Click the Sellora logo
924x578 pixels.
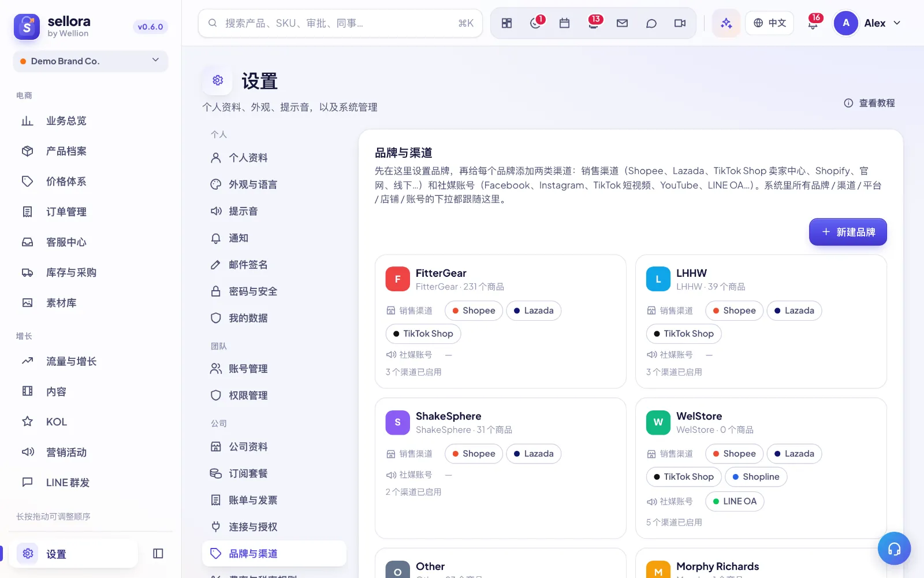point(27,26)
